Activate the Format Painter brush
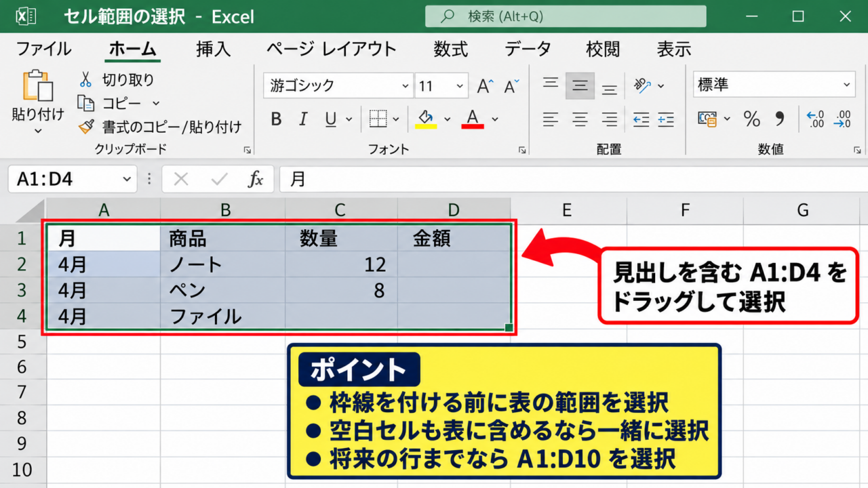This screenshot has width=868, height=488. pyautogui.click(x=86, y=126)
